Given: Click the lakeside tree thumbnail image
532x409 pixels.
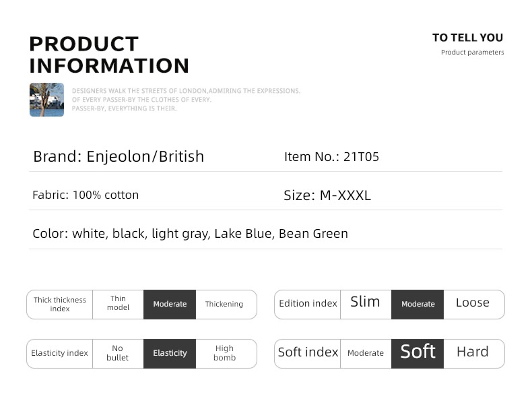Looking at the screenshot, I should [x=47, y=100].
